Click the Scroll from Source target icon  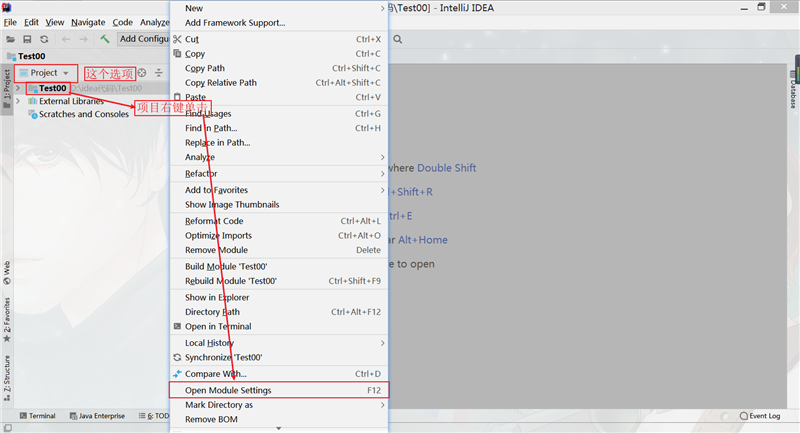point(142,73)
